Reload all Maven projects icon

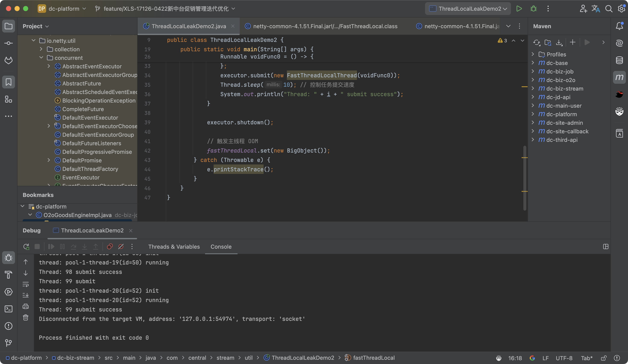[x=536, y=43]
